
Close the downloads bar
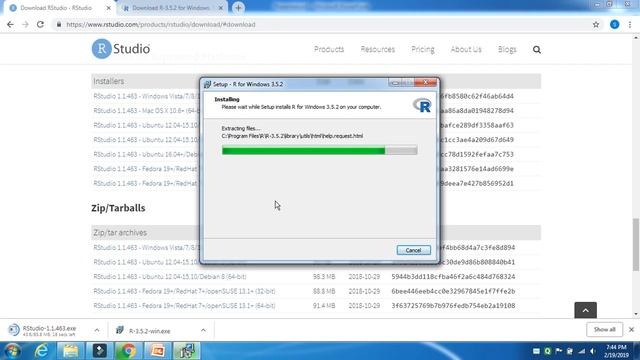coord(631,329)
